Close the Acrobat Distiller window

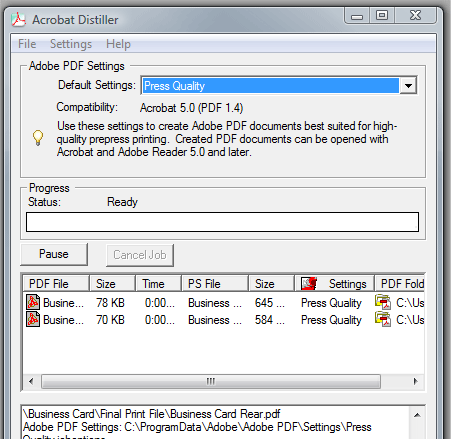pos(415,15)
